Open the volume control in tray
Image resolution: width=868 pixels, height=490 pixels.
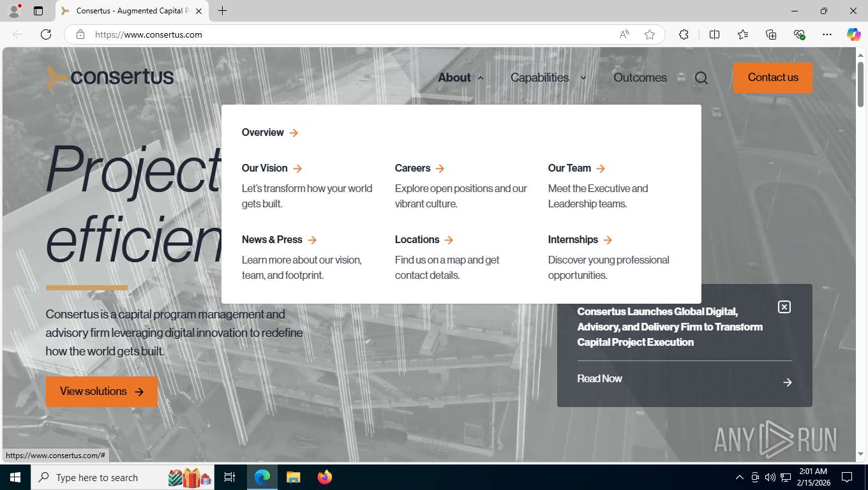coord(770,477)
